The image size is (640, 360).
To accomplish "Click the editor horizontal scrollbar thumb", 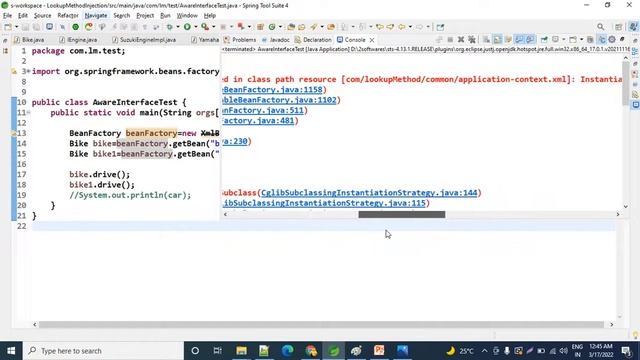I will [x=321, y=324].
